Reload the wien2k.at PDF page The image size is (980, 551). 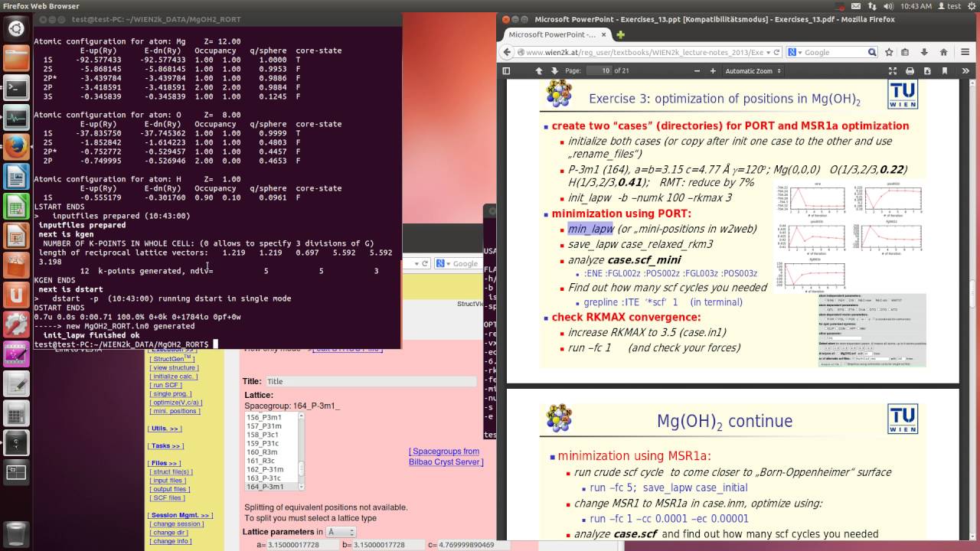pyautogui.click(x=777, y=52)
